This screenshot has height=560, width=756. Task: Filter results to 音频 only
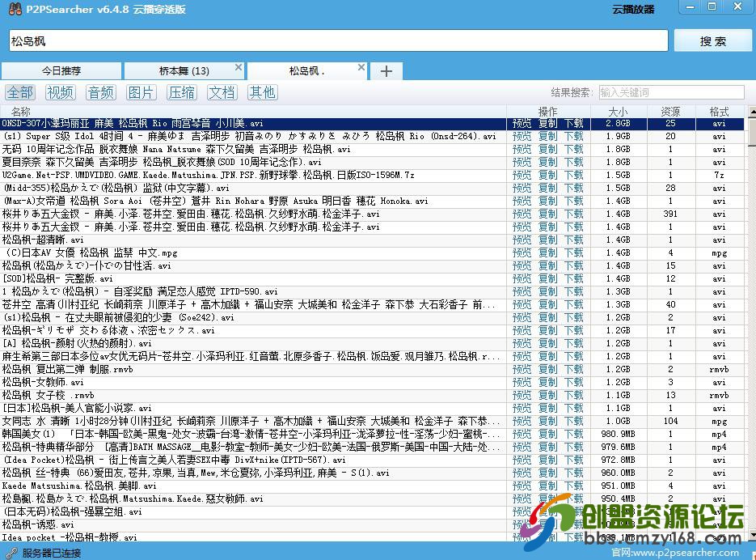pyautogui.click(x=101, y=92)
